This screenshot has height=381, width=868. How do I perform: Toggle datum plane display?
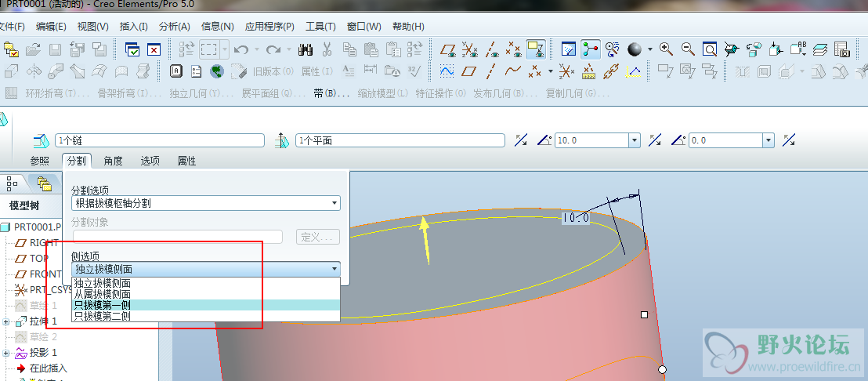tap(448, 50)
